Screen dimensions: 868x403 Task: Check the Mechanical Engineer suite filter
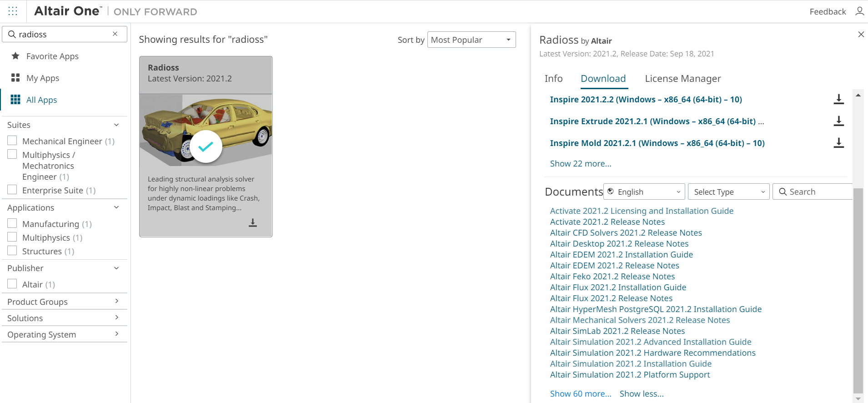click(x=12, y=141)
